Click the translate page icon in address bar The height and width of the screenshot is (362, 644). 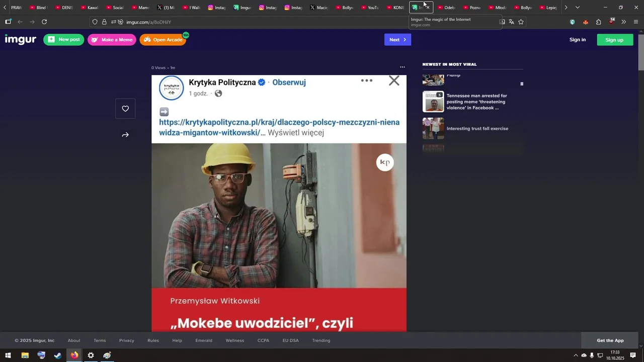tap(511, 22)
